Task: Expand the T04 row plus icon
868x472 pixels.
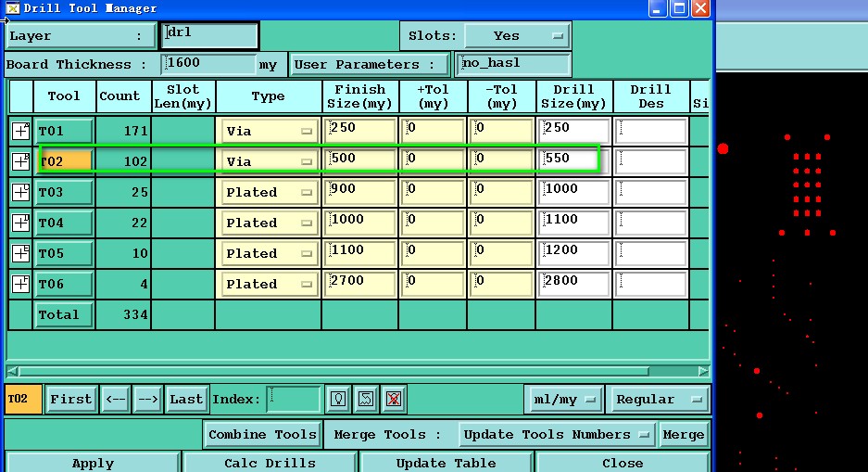Action: [x=20, y=223]
